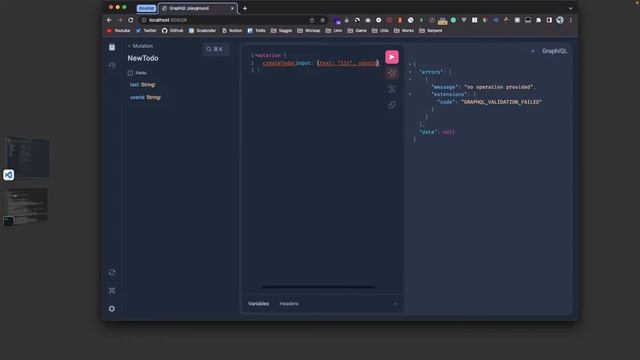Copy the query using the editor toolbar icon
640x360 pixels.
pos(392,105)
